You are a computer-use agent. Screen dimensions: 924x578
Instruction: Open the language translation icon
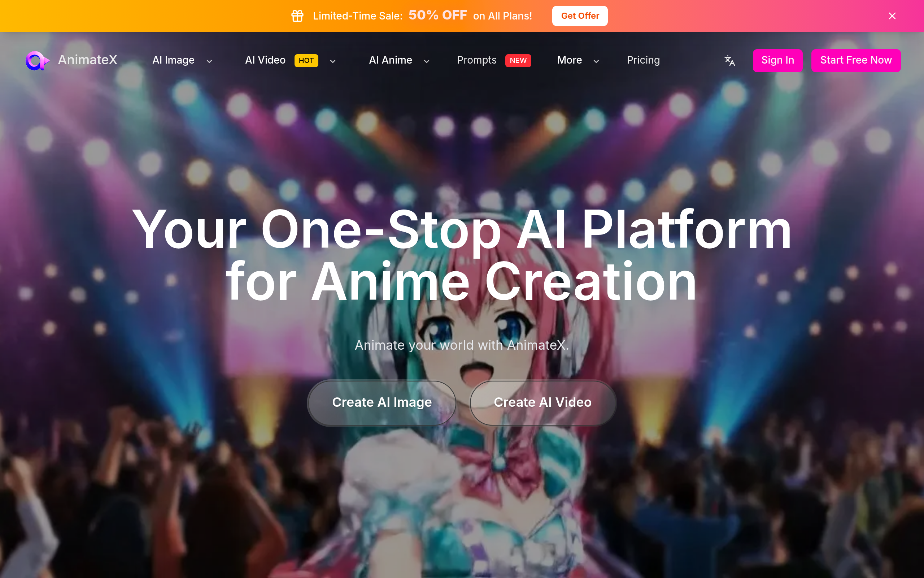coord(730,60)
